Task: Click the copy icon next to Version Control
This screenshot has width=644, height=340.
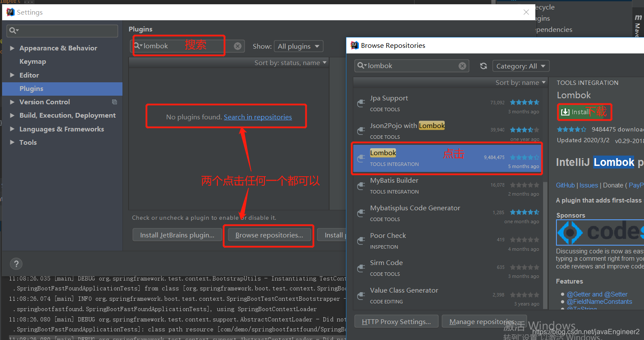Action: (114, 102)
